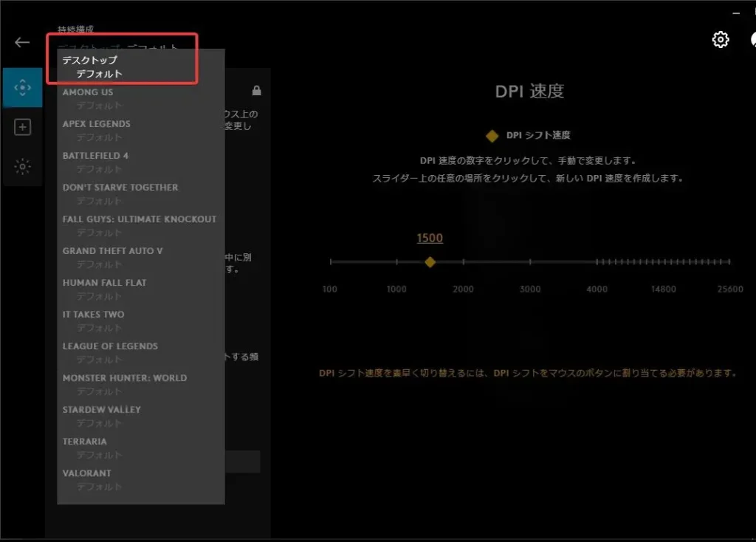The width and height of the screenshot is (756, 542).
Task: Go back with the left arrow icon
Action: pos(22,42)
